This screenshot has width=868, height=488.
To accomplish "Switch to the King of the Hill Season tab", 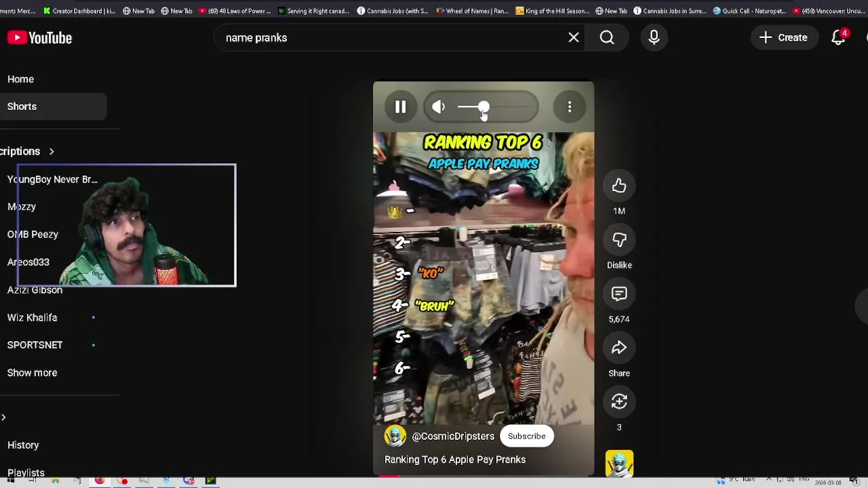I will 552,11.
